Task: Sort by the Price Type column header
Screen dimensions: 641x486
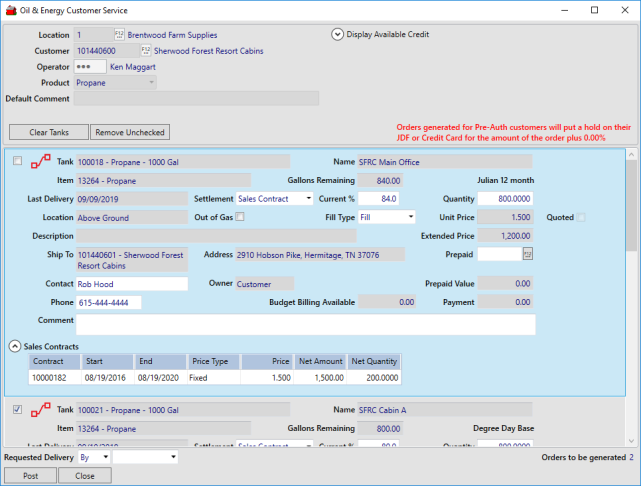Action: [214, 361]
